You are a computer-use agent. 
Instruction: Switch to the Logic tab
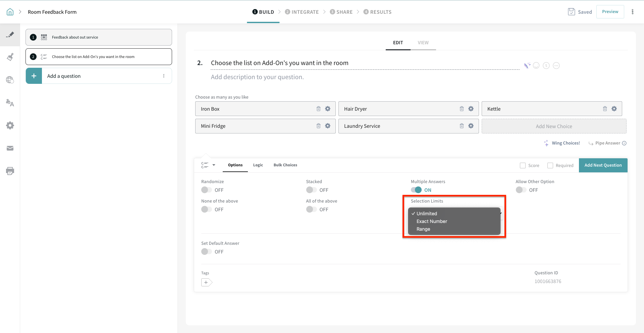point(258,165)
